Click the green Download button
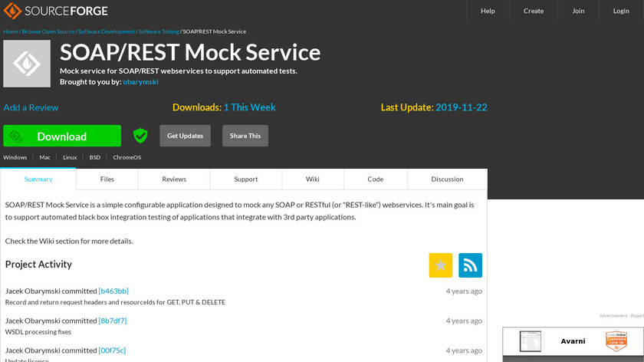Screen dimensions: 644x362 point(62,136)
